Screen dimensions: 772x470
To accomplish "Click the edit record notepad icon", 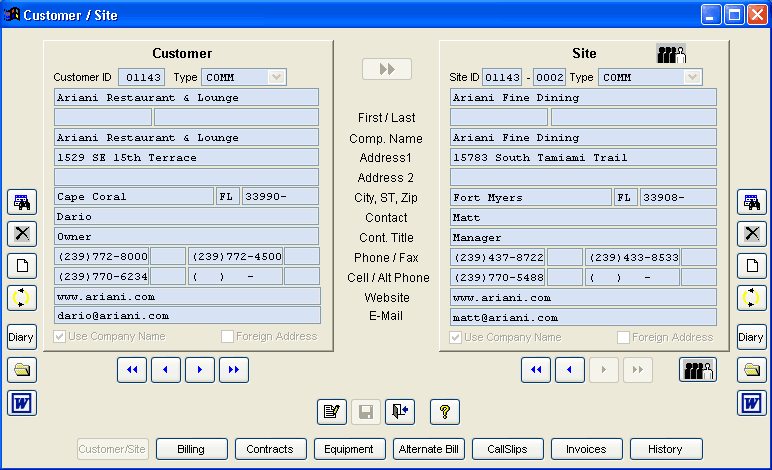I will [x=332, y=411].
